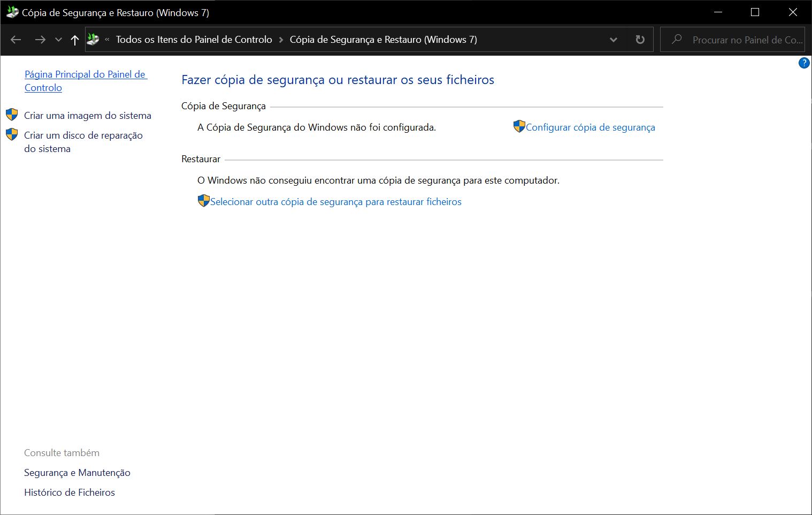Screen dimensions: 812x515
Task: Maximize the window
Action: 755,12
